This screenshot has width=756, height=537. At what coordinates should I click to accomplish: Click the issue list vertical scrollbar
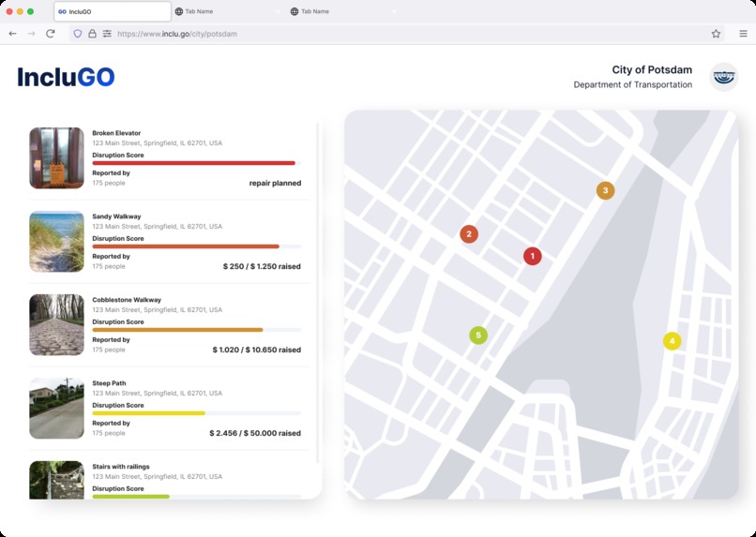tap(317, 292)
